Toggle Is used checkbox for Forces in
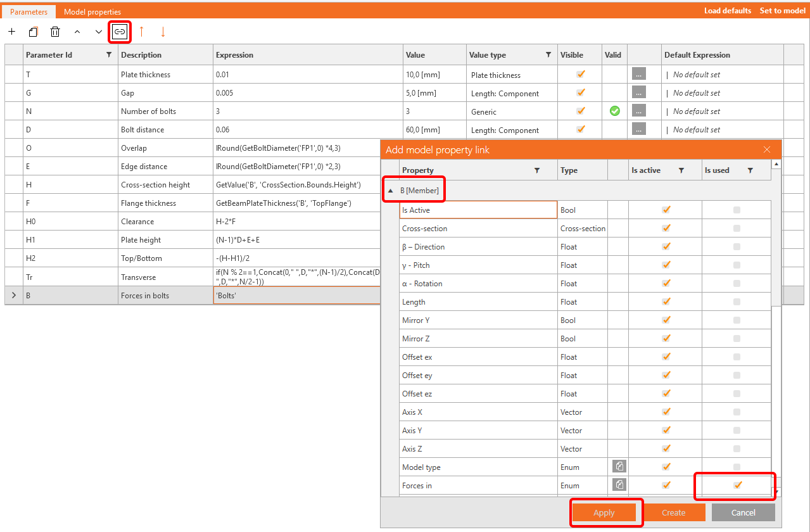This screenshot has width=810, height=532. [737, 485]
